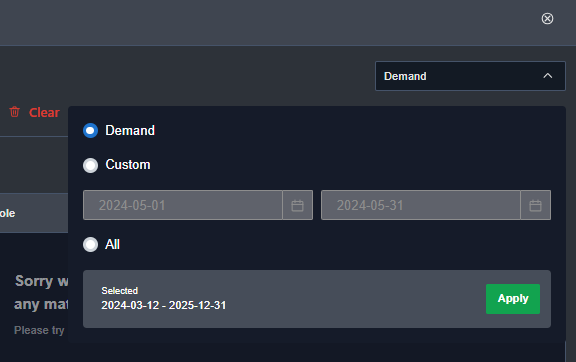Open the Demand dropdown at top right

click(470, 76)
